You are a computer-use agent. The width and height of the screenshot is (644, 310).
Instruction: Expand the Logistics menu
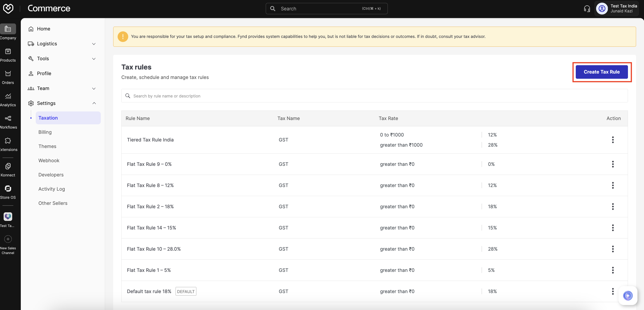tap(94, 44)
